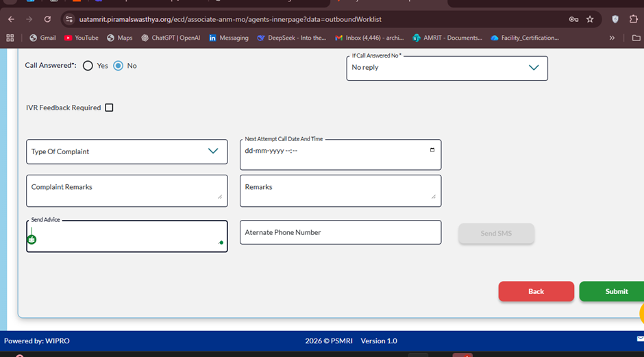644x357 pixels.
Task: Expand the Type Of Complaint dropdown
Action: (127, 151)
